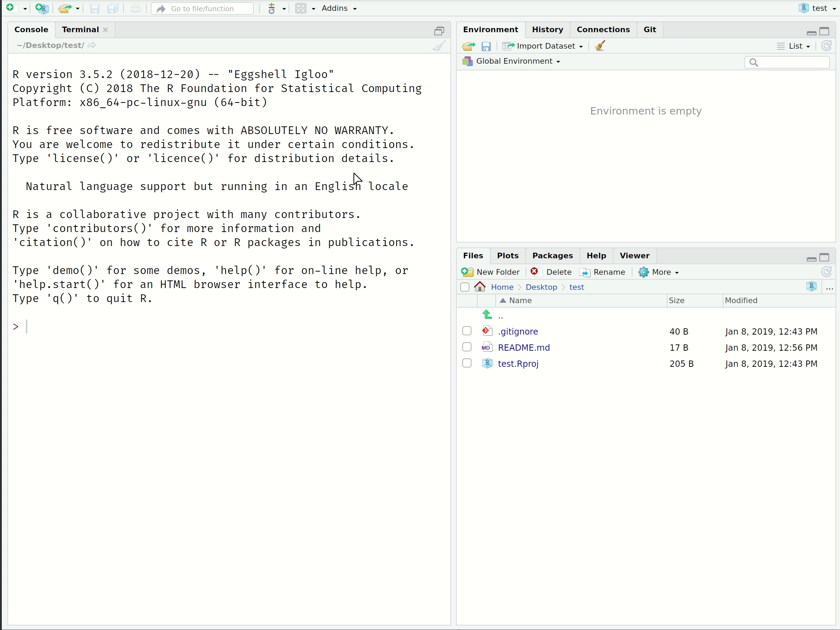
Task: Check the .gitignore file checkbox
Action: point(467,331)
